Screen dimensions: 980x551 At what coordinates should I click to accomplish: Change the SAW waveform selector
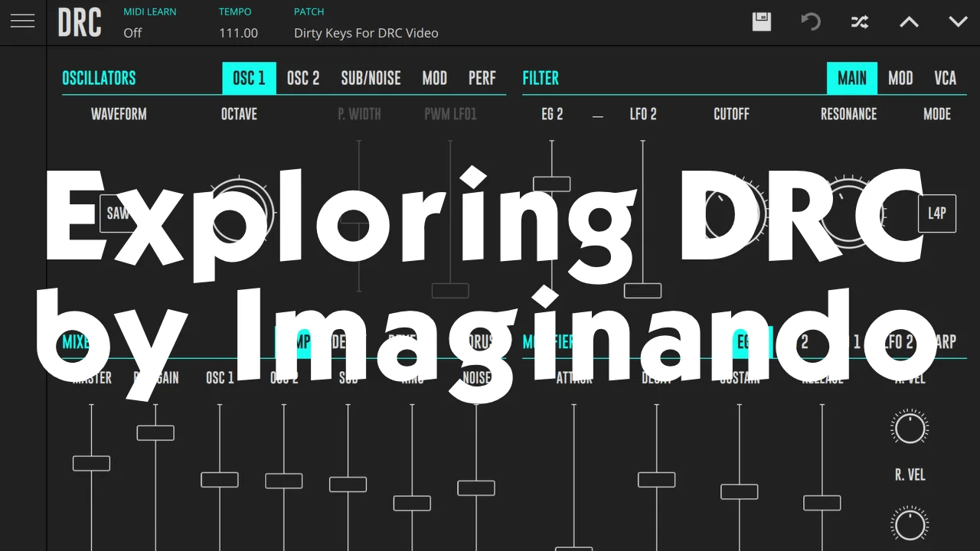click(x=117, y=214)
